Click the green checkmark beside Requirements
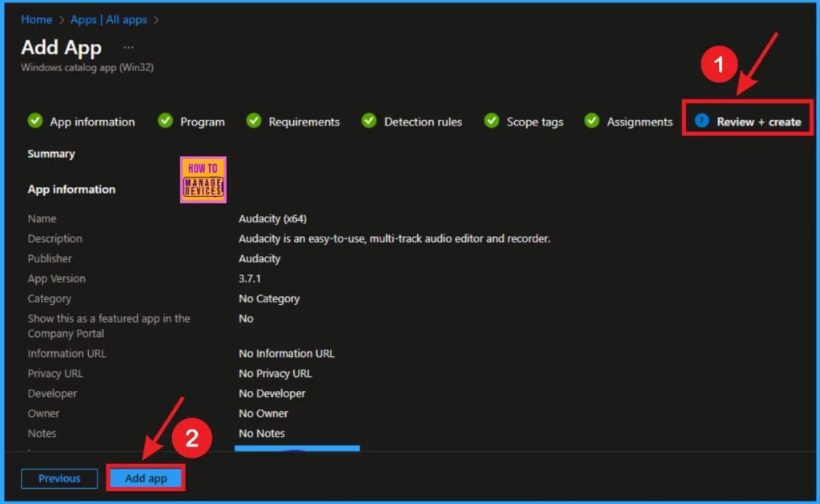The width and height of the screenshot is (820, 504). tap(254, 121)
